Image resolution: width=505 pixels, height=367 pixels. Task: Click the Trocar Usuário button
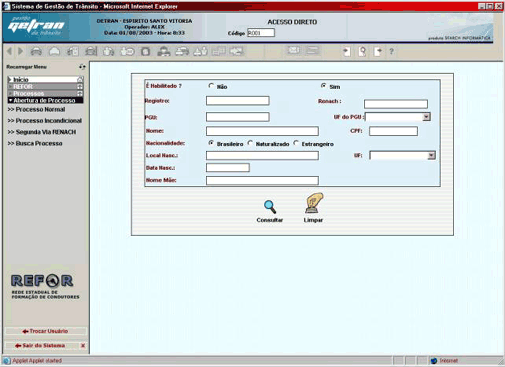(46, 331)
